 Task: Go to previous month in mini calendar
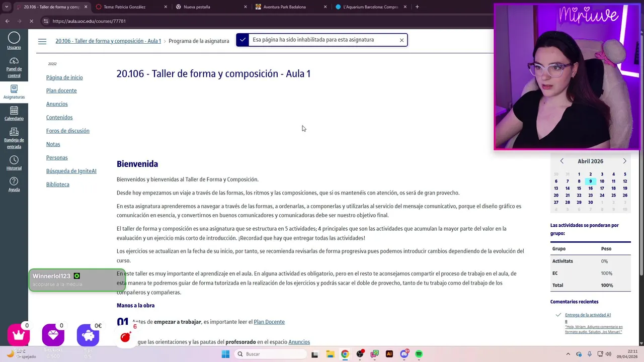tap(562, 161)
